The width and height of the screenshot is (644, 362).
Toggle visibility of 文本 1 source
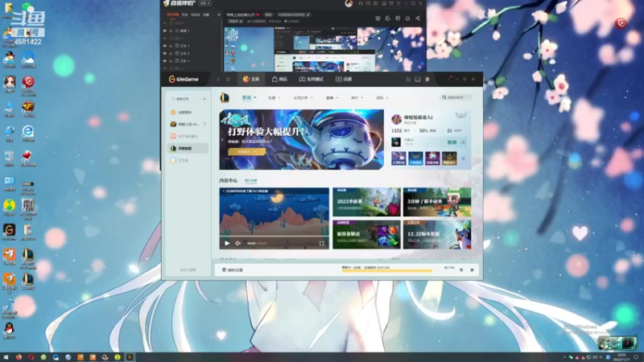tap(165, 61)
